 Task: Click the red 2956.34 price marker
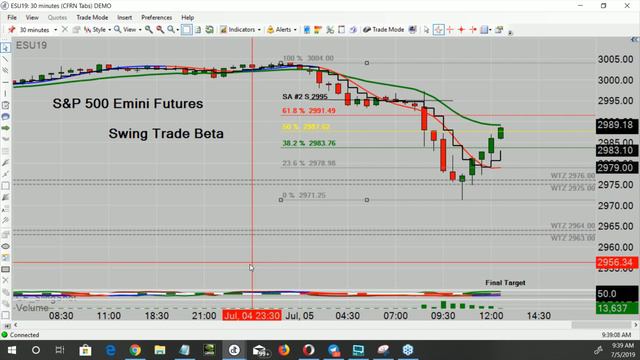617,262
